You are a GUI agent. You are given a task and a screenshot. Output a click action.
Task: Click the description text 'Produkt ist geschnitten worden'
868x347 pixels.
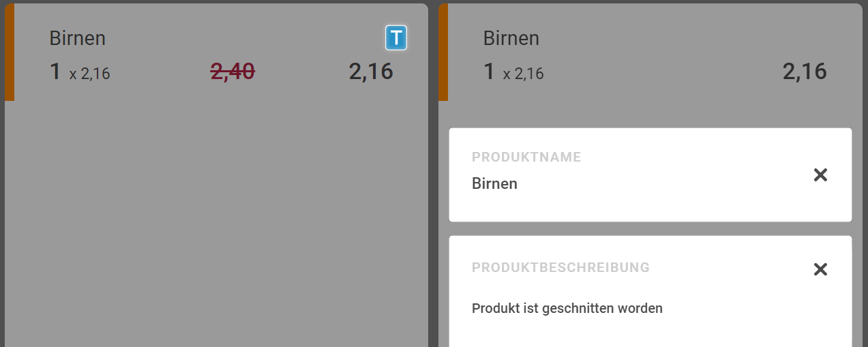567,308
